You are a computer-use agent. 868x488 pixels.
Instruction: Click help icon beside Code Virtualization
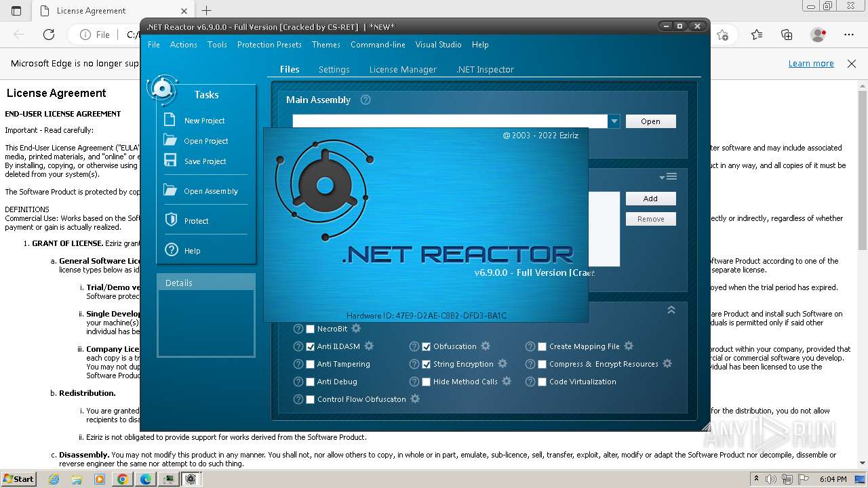pos(530,382)
